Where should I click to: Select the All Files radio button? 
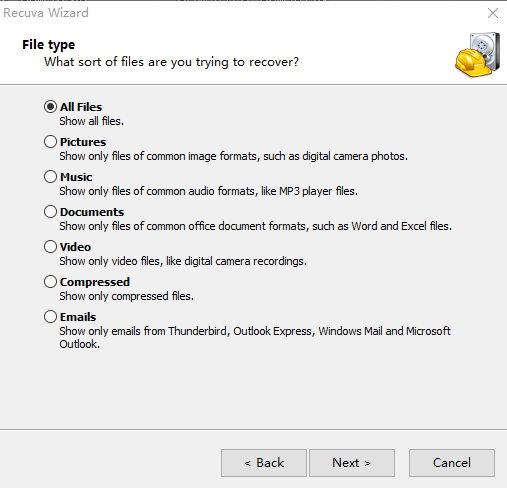pos(50,107)
